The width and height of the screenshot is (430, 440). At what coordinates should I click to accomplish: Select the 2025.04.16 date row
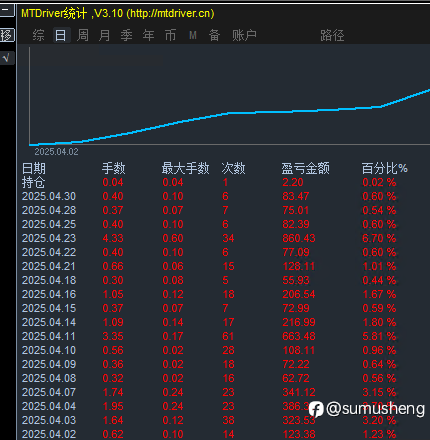point(49,294)
